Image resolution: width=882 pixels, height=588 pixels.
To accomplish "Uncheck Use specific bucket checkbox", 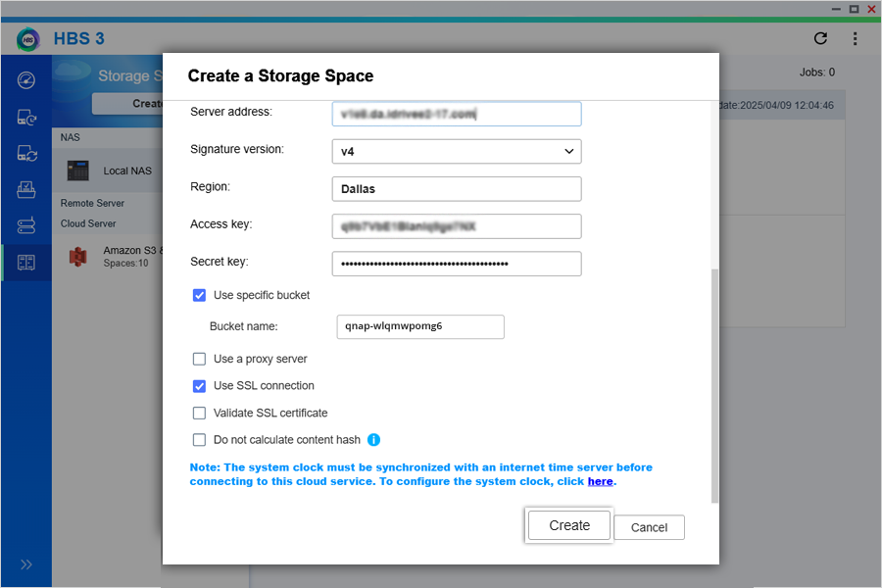I will click(x=200, y=295).
